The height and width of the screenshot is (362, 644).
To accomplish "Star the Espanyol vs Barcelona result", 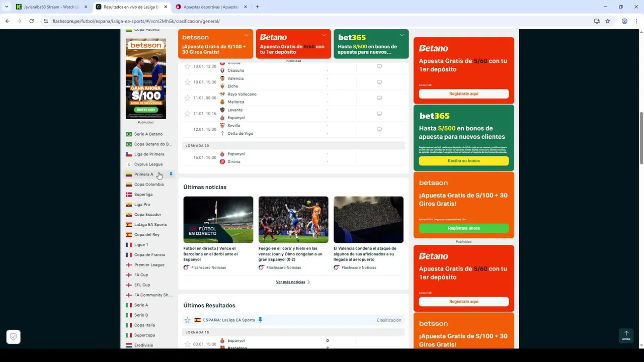I will pyautogui.click(x=188, y=344).
